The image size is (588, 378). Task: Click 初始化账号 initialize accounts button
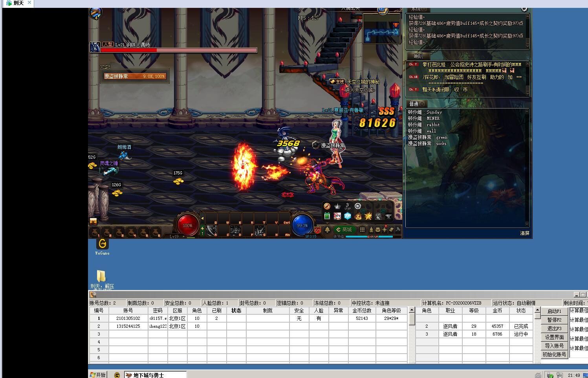(x=554, y=354)
